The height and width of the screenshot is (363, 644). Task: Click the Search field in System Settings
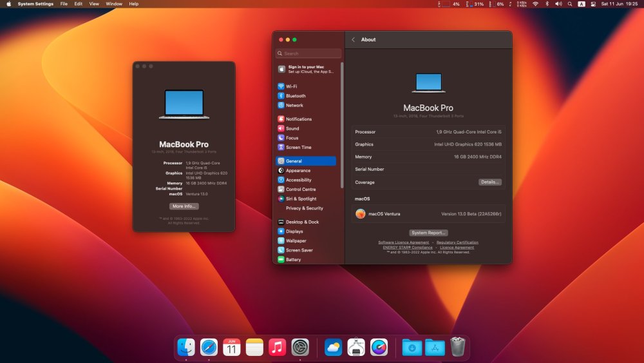click(x=308, y=54)
